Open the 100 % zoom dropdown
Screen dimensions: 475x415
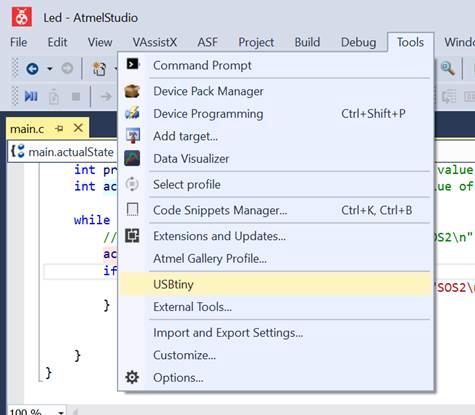[60, 412]
